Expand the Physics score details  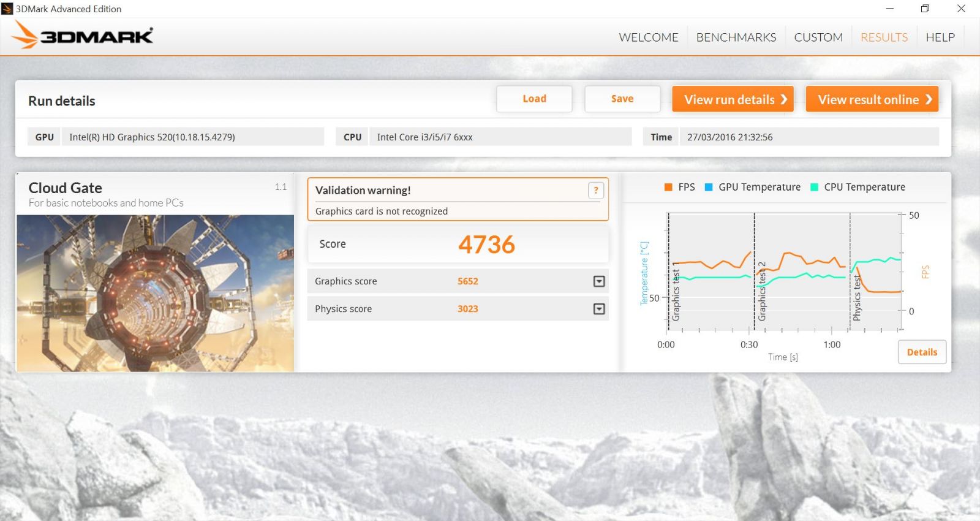[x=599, y=309]
